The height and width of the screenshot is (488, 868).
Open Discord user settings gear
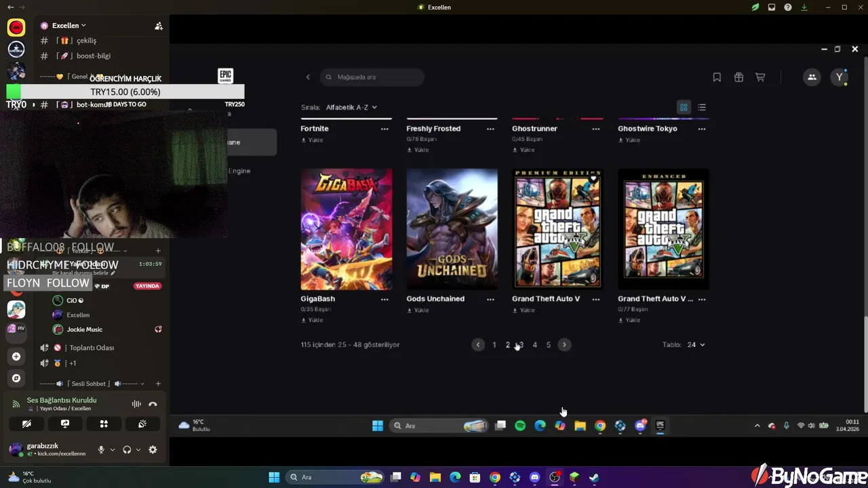point(153,449)
